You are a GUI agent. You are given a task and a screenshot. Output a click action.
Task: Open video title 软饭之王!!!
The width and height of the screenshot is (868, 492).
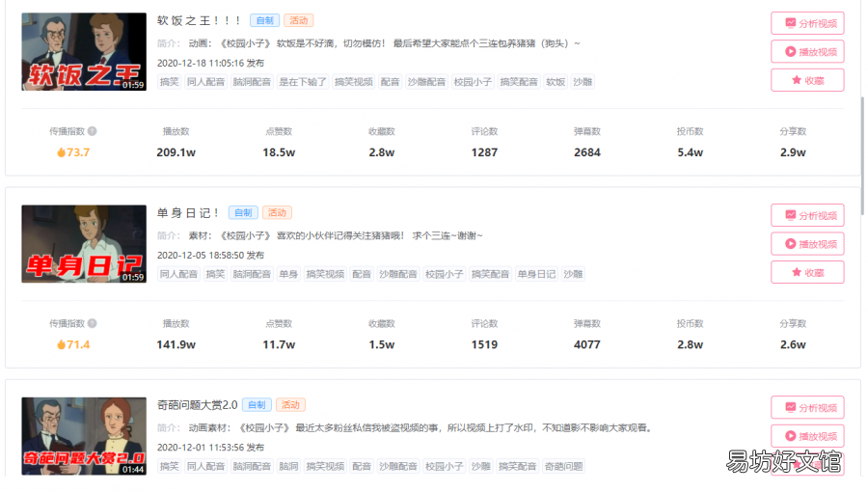point(199,20)
